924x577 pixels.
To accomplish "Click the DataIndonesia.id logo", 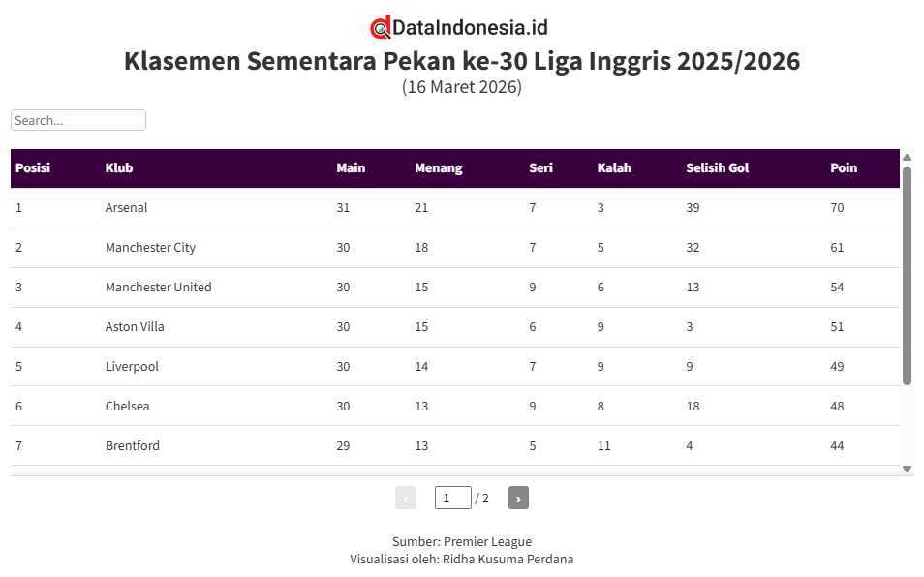I will point(459,27).
